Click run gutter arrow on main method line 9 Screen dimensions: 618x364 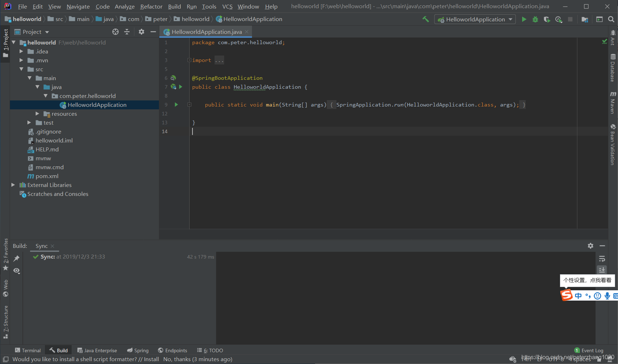tap(176, 104)
